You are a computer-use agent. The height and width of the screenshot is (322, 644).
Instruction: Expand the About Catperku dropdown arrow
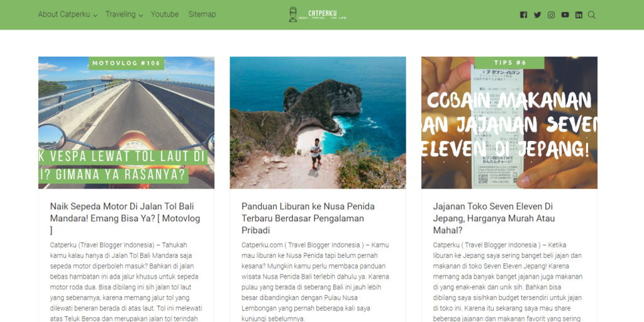click(x=96, y=16)
